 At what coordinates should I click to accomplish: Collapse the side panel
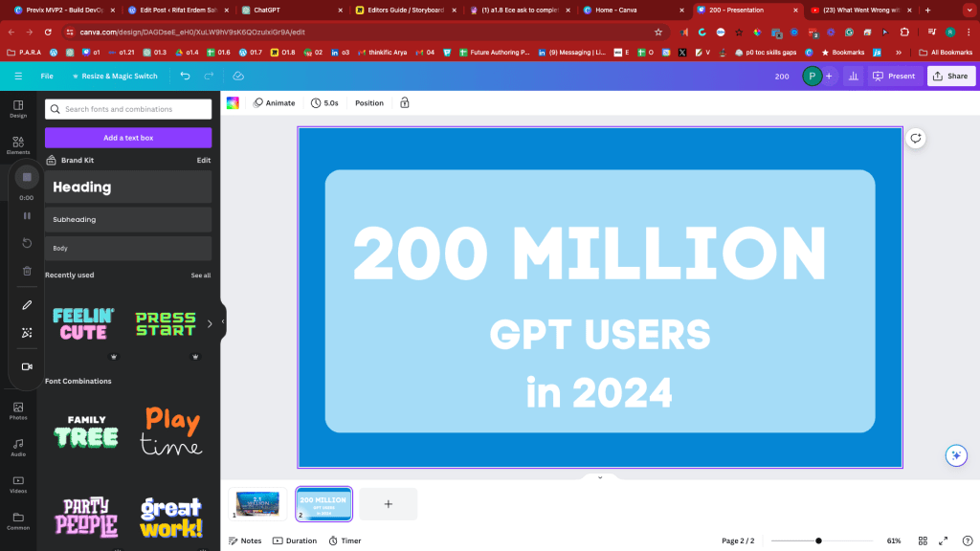pyautogui.click(x=223, y=321)
